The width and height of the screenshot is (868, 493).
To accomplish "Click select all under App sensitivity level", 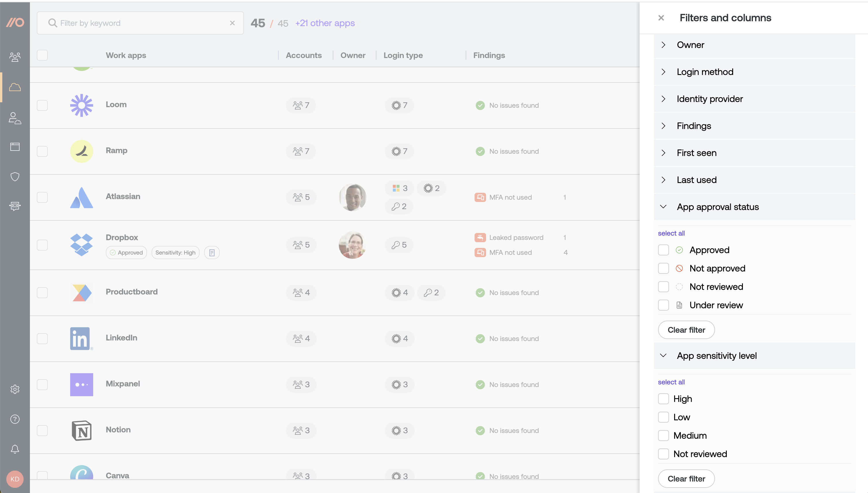I will click(x=671, y=382).
